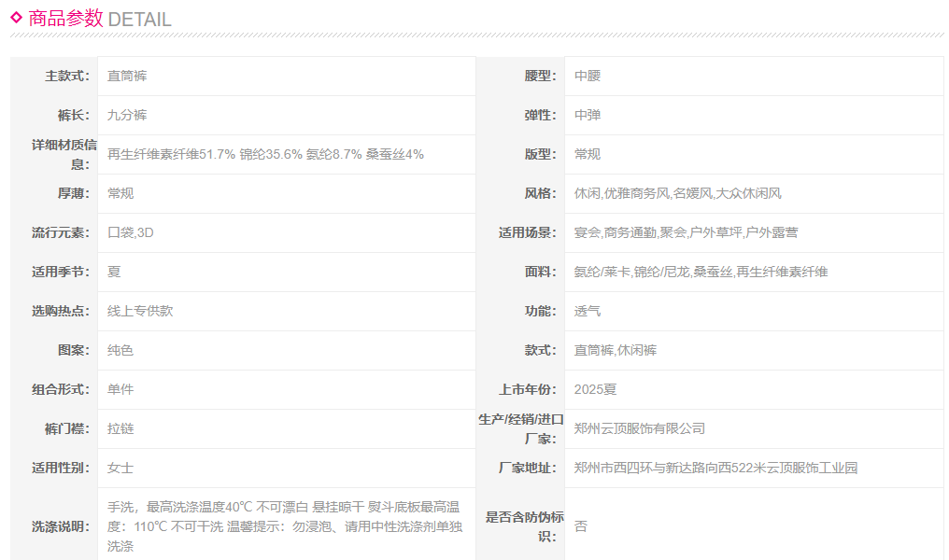Click the 适用场景 value starting with 宴会
The image size is (949, 560).
pos(686,232)
